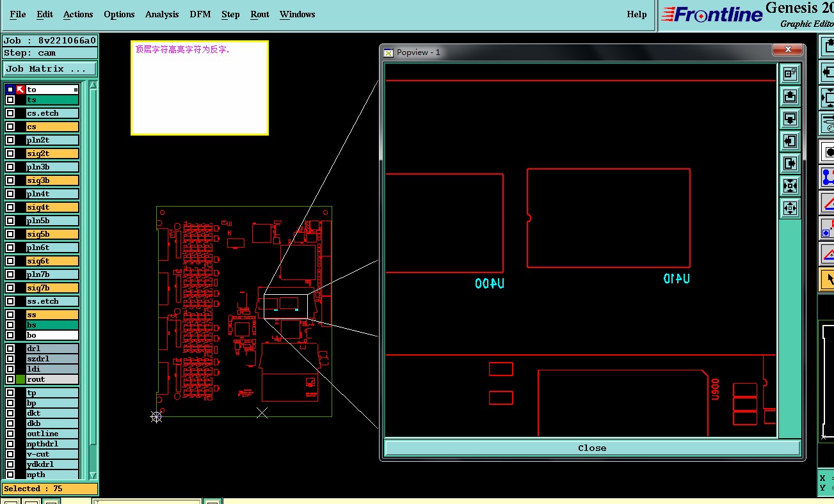Toggle display of layer bo
The width and height of the screenshot is (834, 504).
pyautogui.click(x=10, y=335)
